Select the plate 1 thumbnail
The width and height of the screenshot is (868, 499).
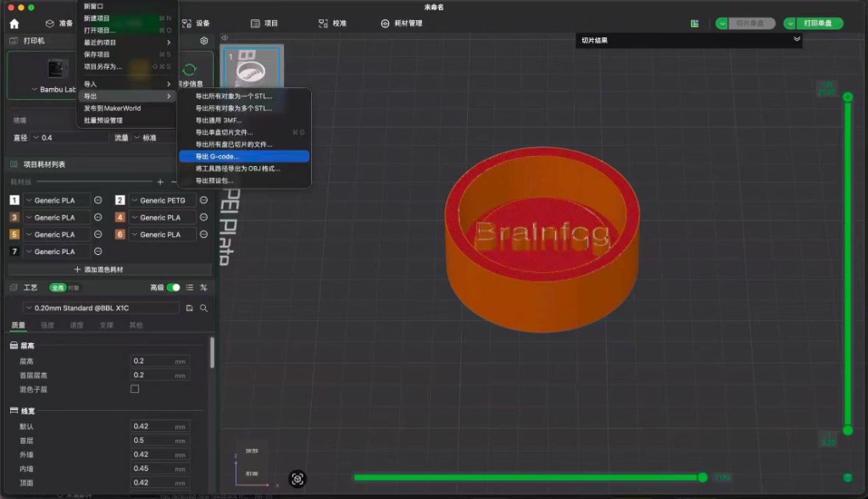(x=252, y=66)
